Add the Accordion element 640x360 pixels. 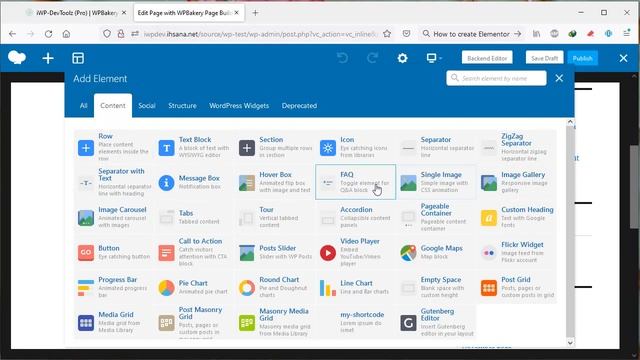[356, 217]
